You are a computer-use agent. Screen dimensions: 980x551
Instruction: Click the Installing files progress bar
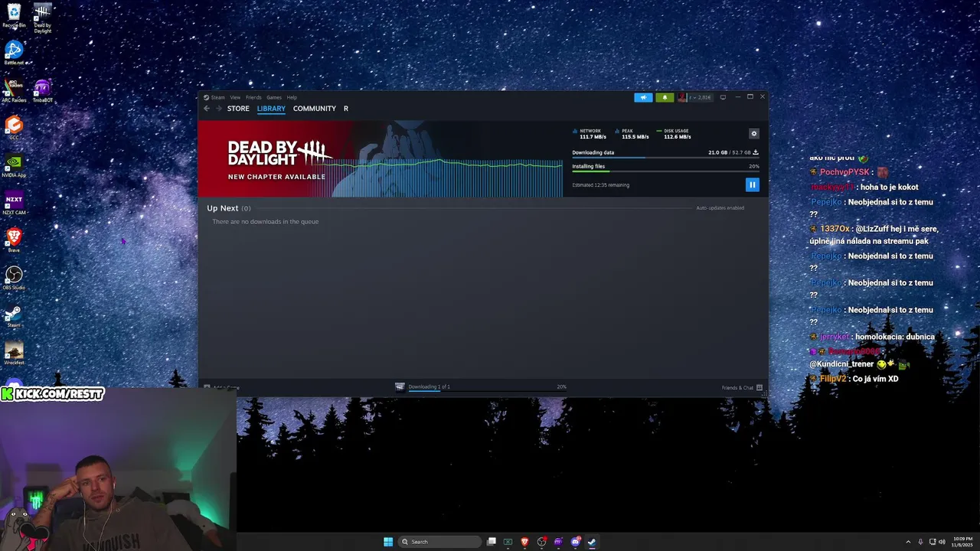[x=665, y=171]
